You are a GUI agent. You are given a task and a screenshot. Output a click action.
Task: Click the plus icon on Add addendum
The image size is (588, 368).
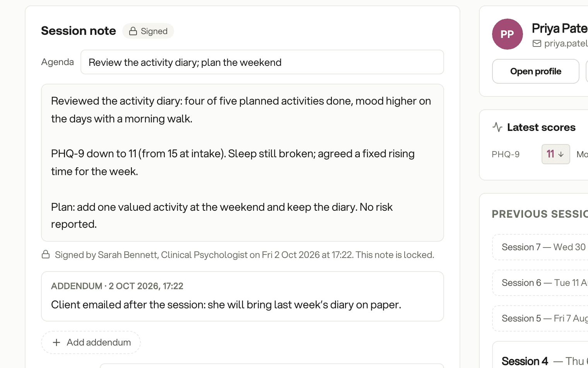[56, 342]
